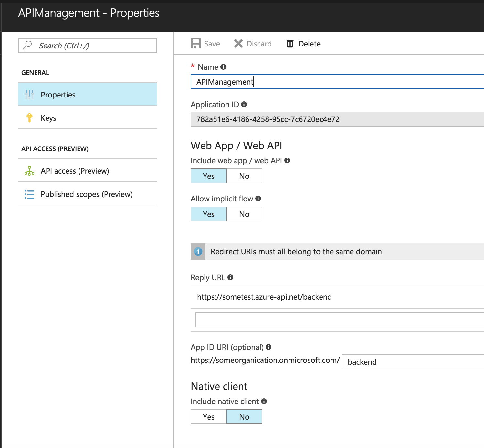The width and height of the screenshot is (484, 448).
Task: Click info icon beside App ID URI
Action: [268, 347]
